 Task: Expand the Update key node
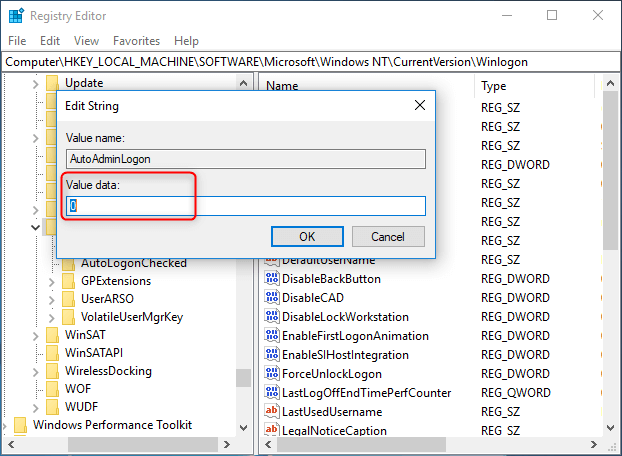pos(35,83)
